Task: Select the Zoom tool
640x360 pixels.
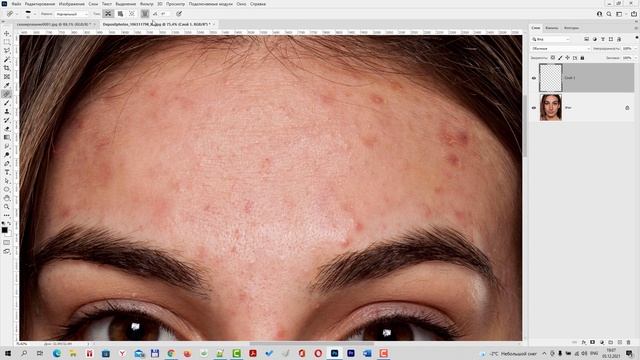Action: (7, 207)
